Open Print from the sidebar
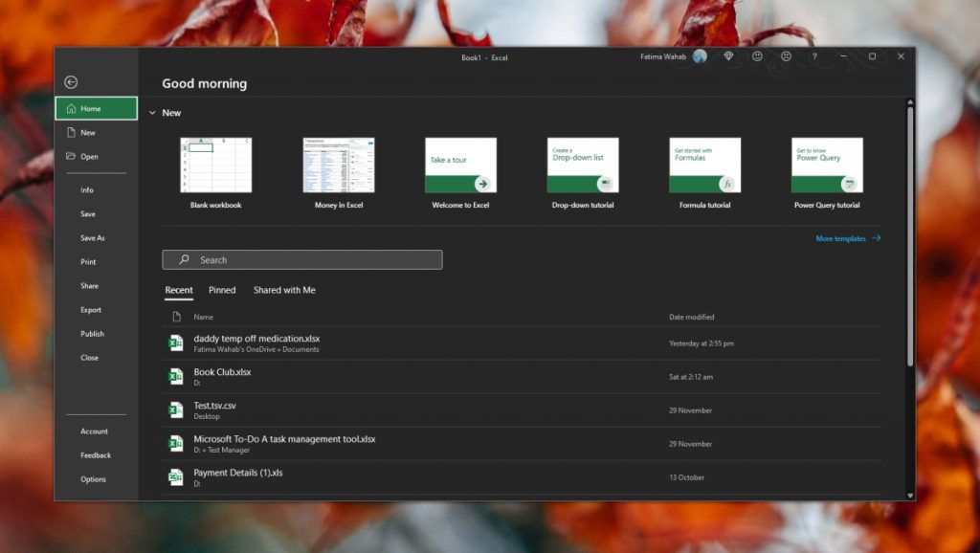 point(88,261)
